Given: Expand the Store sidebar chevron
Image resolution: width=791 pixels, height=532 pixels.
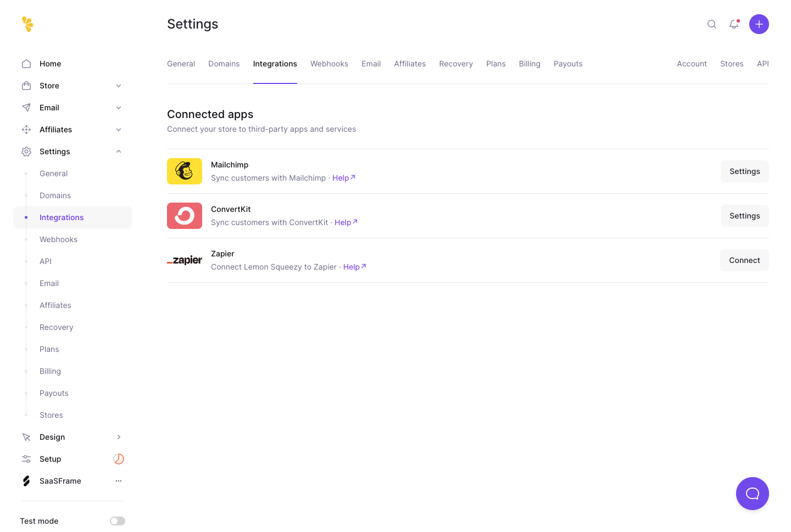Looking at the screenshot, I should pos(119,86).
